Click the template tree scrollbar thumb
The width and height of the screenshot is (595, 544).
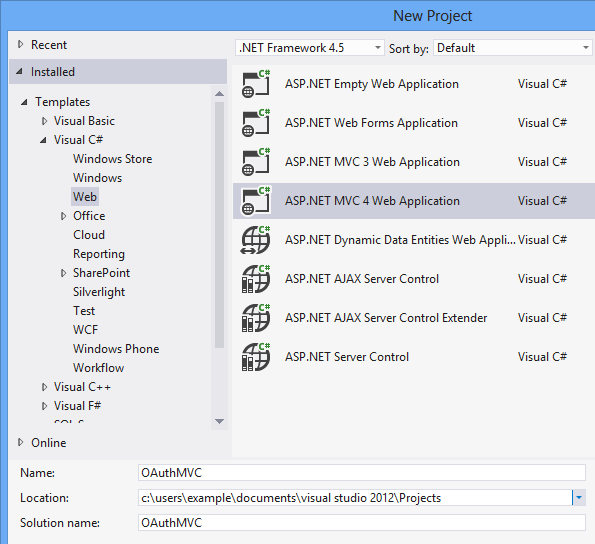219,225
